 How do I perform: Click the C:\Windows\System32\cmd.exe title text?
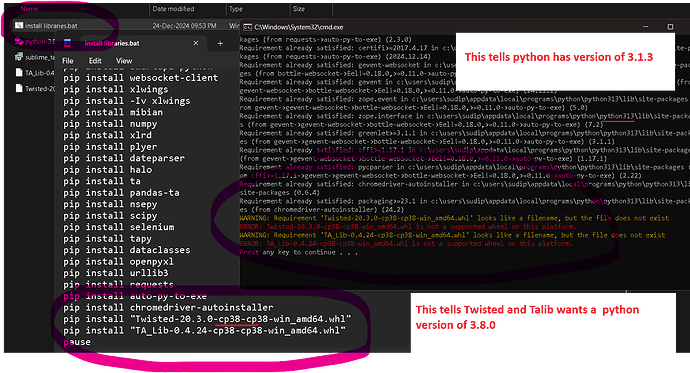pyautogui.click(x=299, y=27)
